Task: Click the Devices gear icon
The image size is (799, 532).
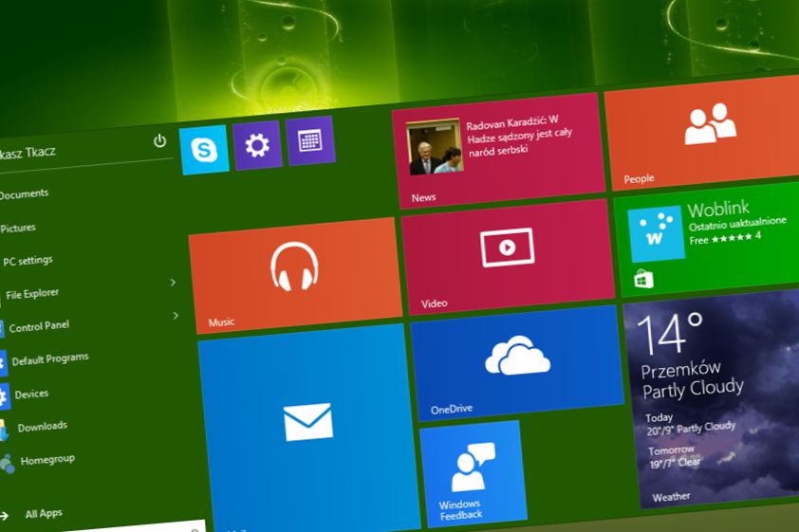Action: pos(4,397)
